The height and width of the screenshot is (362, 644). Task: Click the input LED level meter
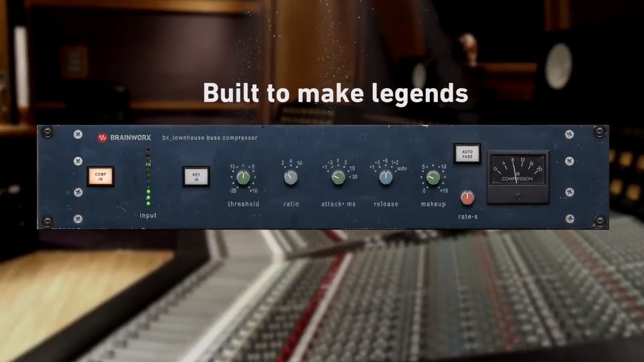(148, 177)
